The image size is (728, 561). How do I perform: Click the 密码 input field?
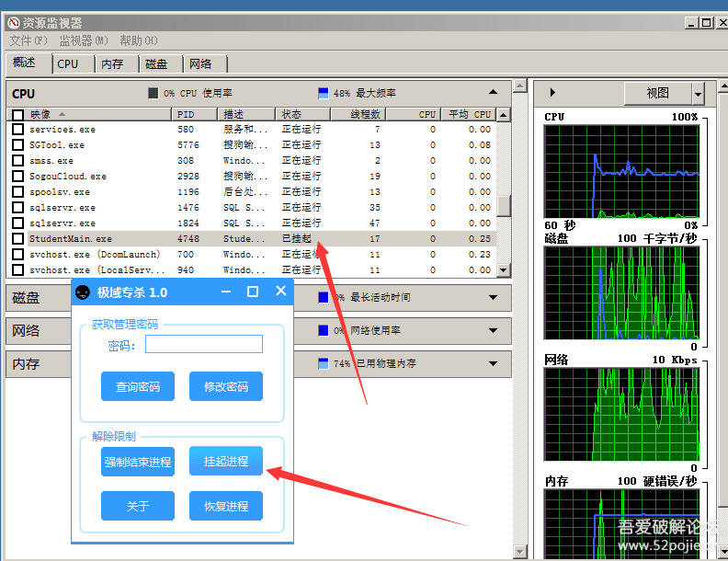203,345
